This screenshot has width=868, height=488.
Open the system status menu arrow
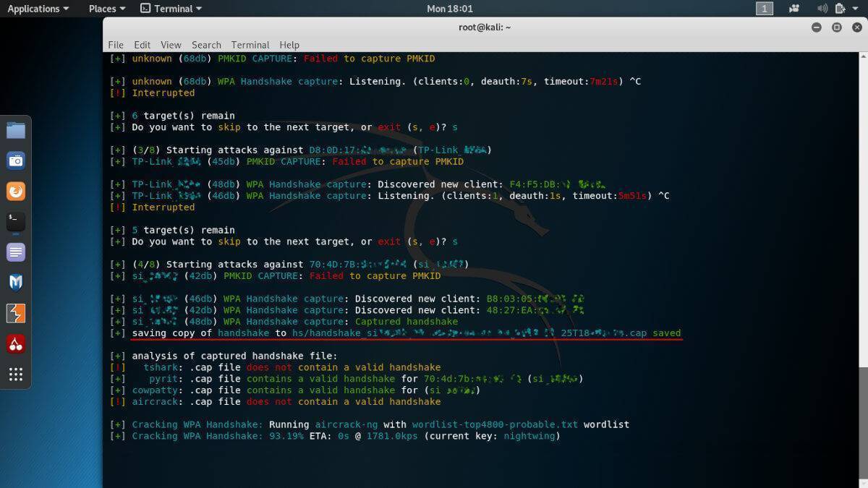[856, 9]
